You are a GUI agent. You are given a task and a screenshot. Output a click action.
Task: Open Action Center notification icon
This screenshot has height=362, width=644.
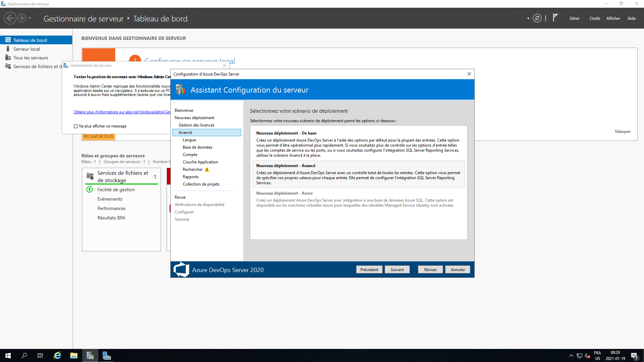point(634,356)
